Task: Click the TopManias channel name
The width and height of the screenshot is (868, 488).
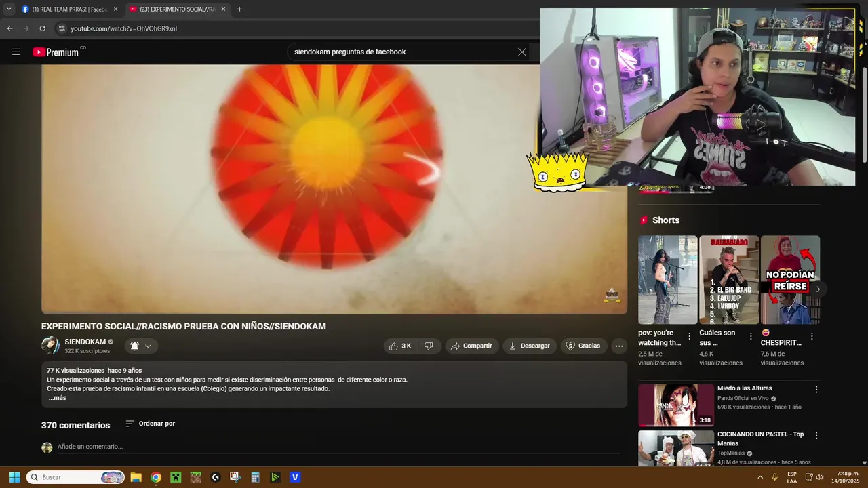Action: pyautogui.click(x=731, y=453)
